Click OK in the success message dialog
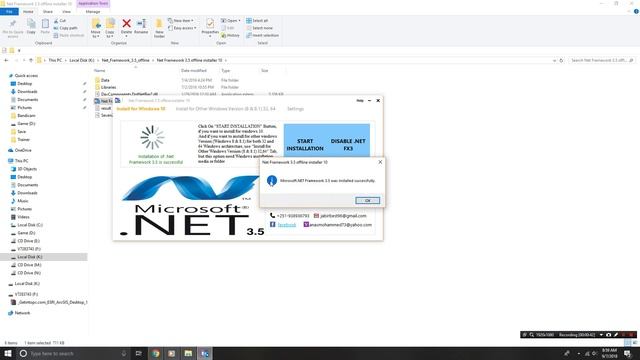Image resolution: width=640 pixels, height=360 pixels. click(x=367, y=200)
